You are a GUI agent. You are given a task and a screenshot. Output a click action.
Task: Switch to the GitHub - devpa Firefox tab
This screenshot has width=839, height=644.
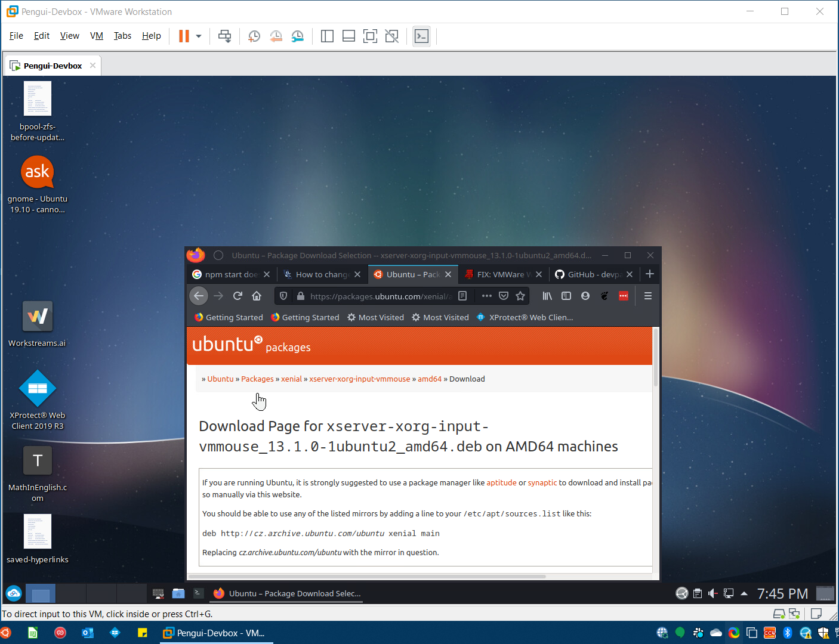(594, 274)
